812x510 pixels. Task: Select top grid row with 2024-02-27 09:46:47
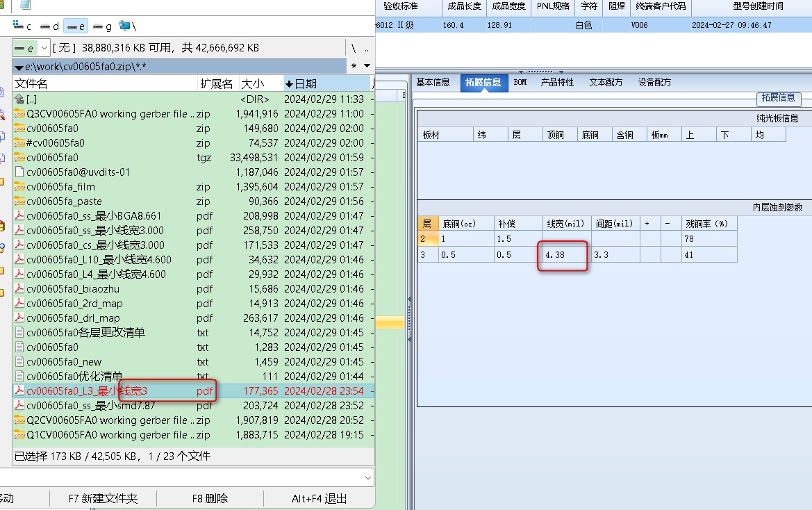593,25
